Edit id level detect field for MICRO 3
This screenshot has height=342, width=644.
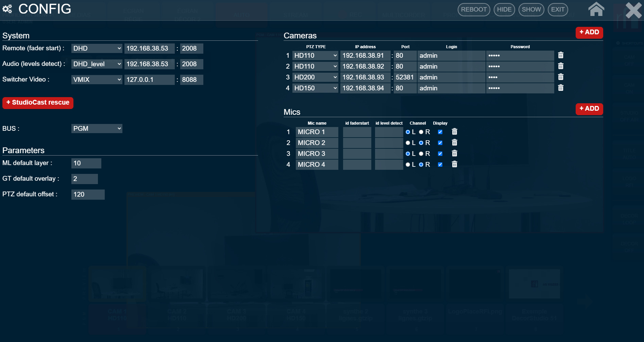click(x=389, y=154)
